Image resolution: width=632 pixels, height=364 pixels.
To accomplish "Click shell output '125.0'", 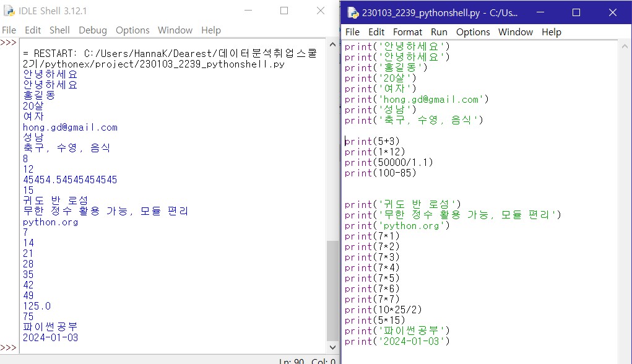I will coord(37,306).
